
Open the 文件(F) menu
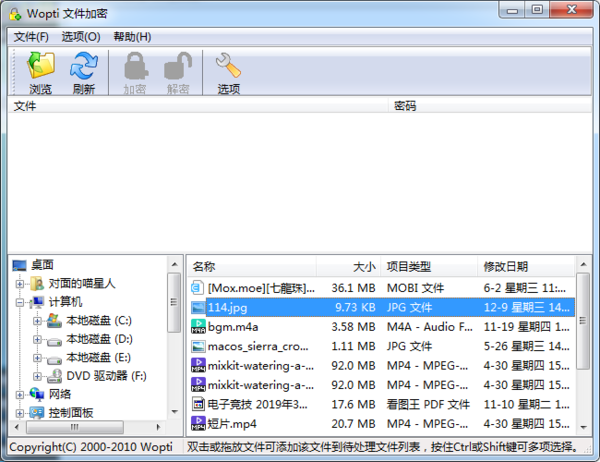(32, 36)
